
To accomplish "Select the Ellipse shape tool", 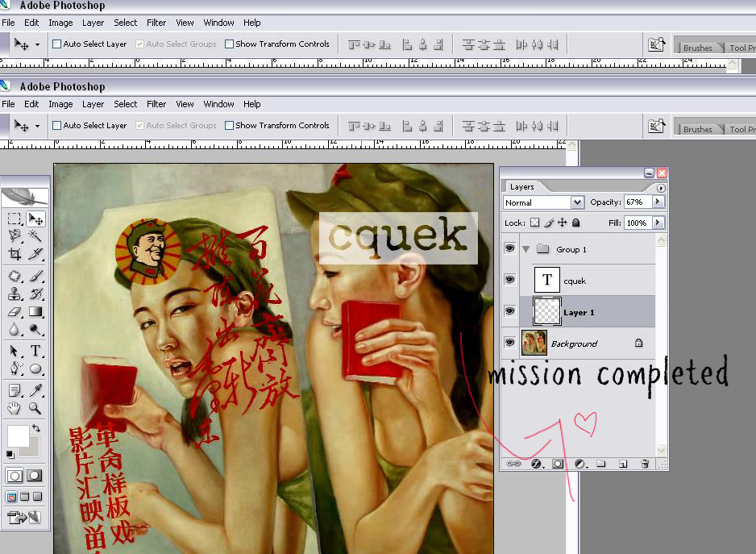I will click(x=35, y=369).
